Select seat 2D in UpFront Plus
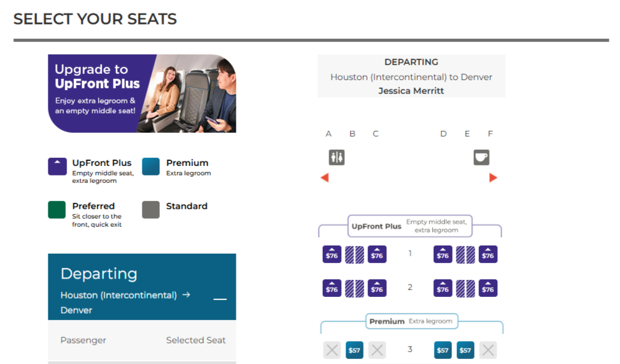This screenshot has width=620, height=364. click(x=443, y=288)
